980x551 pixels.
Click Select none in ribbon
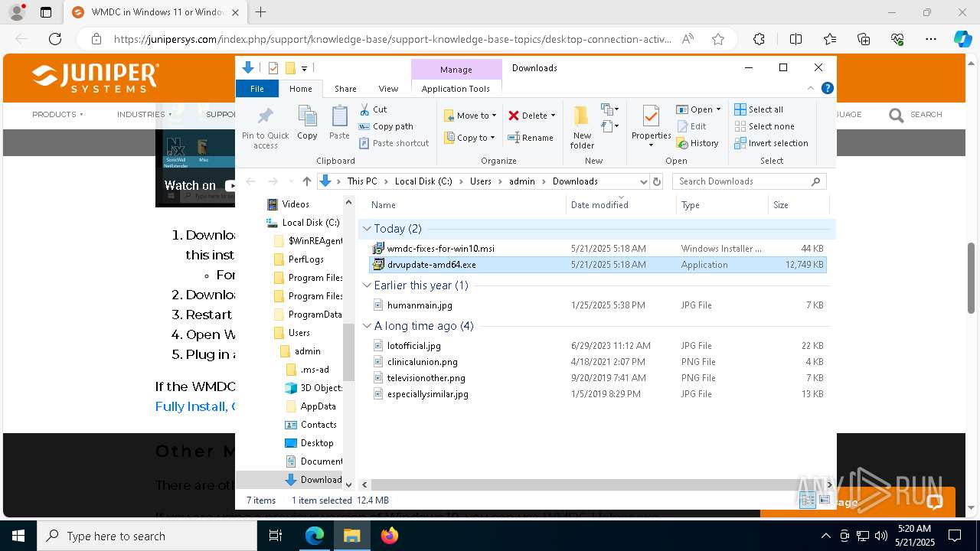(x=763, y=126)
